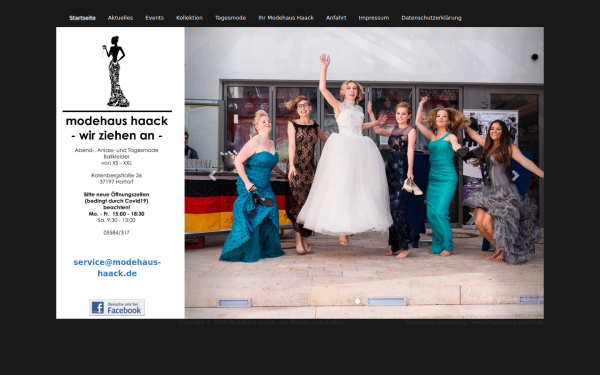
Task: Open the Datenschutzerklärung page
Action: point(431,18)
